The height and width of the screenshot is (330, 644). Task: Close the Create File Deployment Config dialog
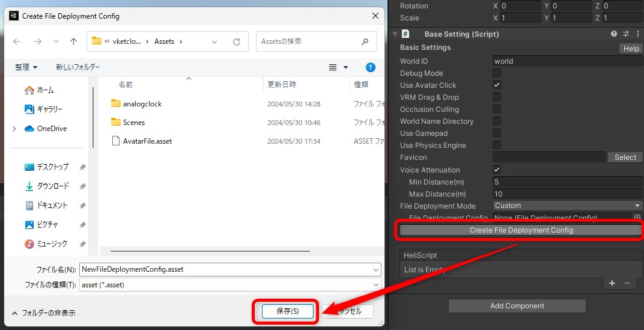(375, 16)
